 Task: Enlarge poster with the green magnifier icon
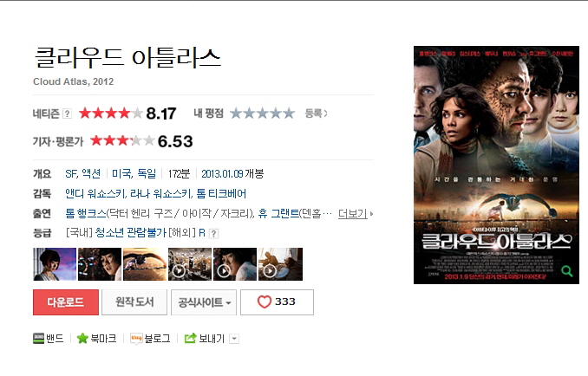[566, 271]
